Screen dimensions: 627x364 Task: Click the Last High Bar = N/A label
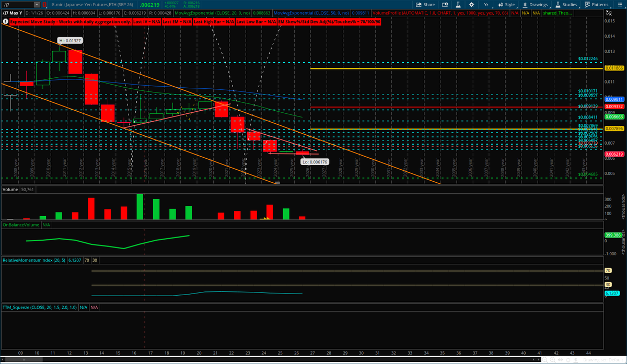point(213,22)
